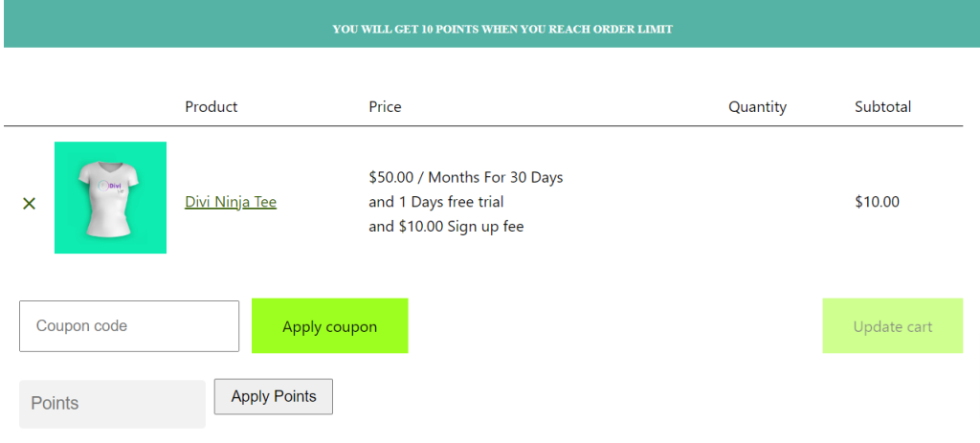Click the Product column header
980x443 pixels.
tap(212, 107)
